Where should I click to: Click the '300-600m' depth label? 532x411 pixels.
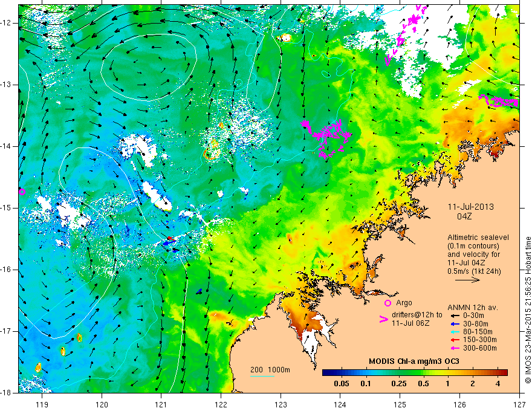click(480, 348)
